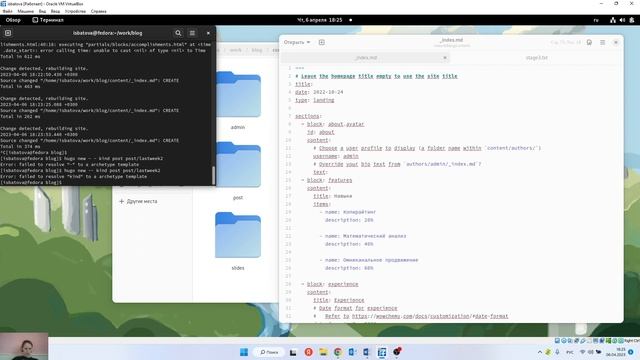Image resolution: width=640 pixels, height=360 pixels.
Task: Open the Windows Start menu
Action: [244, 352]
